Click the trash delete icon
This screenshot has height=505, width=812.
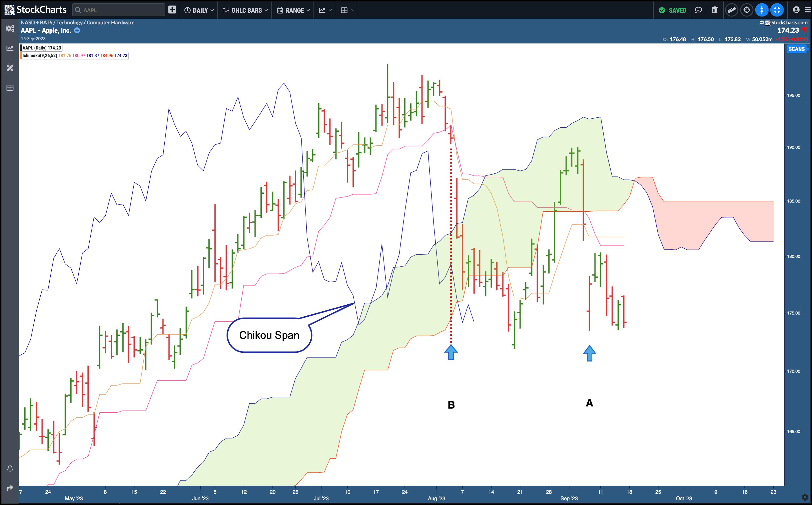click(715, 10)
